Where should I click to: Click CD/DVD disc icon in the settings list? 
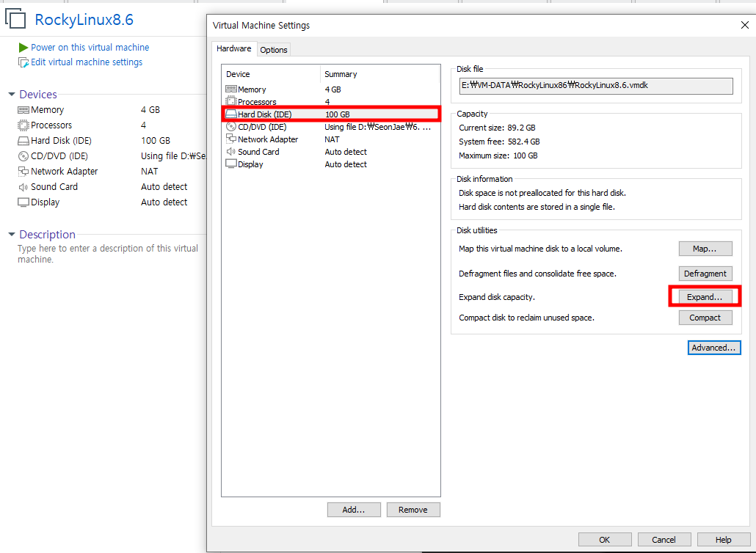click(x=231, y=127)
